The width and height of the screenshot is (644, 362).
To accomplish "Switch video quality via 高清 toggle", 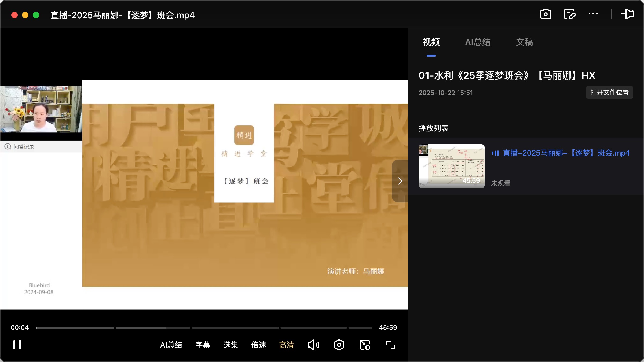I will click(286, 345).
